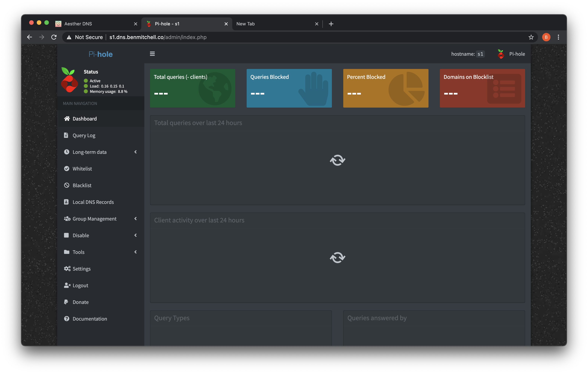588x374 pixels.
Task: Close the Aesther DNS tab
Action: coord(135,24)
